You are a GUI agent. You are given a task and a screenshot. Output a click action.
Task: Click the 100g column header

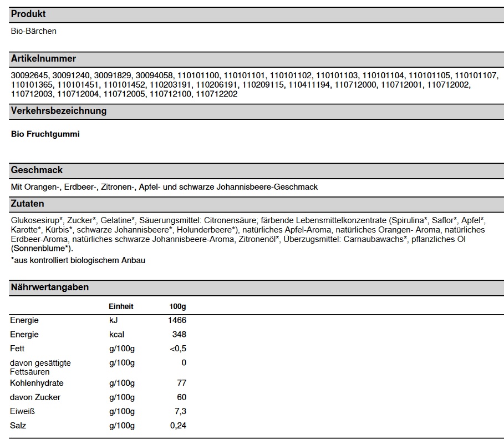click(177, 306)
